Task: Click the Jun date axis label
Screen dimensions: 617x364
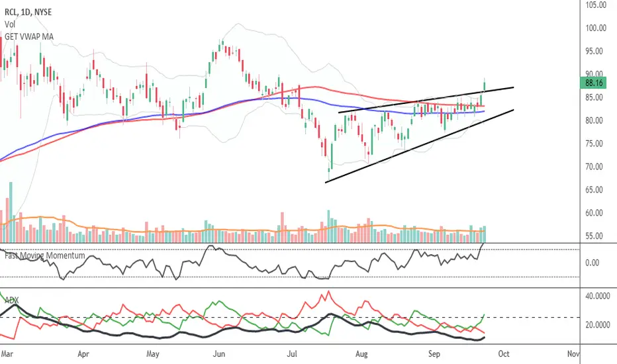Action: 218,354
